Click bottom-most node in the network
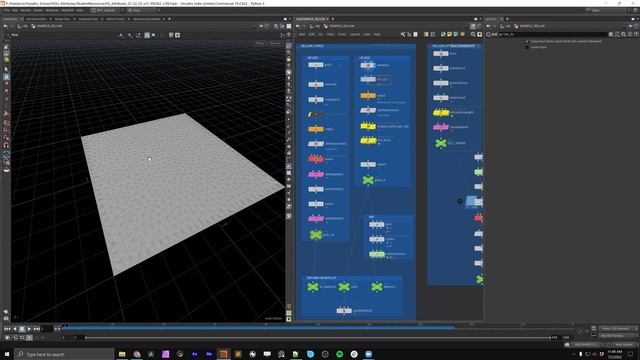640x360 pixels. tap(344, 311)
